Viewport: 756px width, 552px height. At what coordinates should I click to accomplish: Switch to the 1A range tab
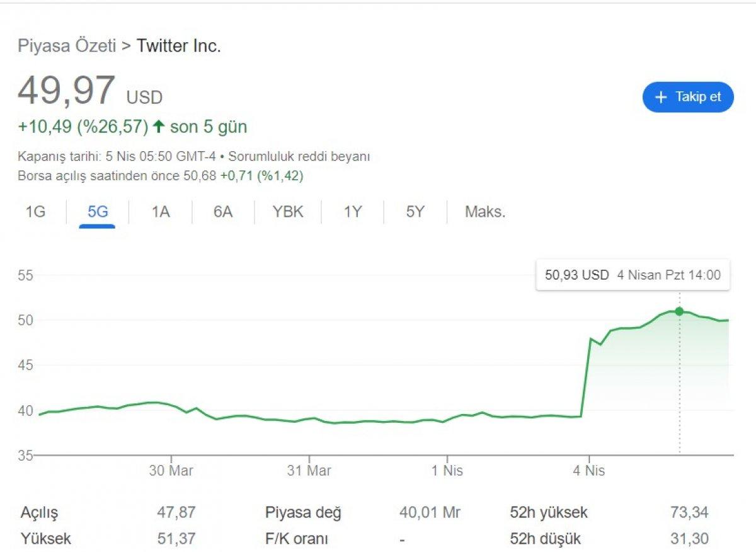click(x=161, y=212)
